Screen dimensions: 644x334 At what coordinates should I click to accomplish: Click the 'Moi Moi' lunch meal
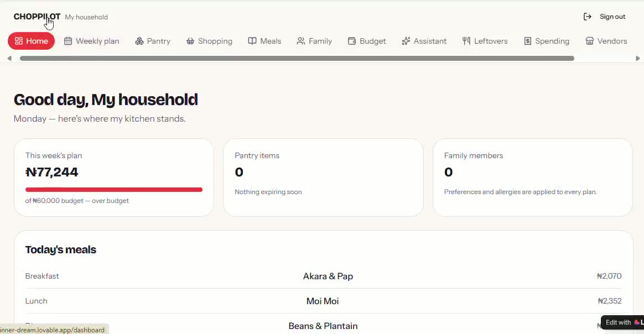point(323,301)
